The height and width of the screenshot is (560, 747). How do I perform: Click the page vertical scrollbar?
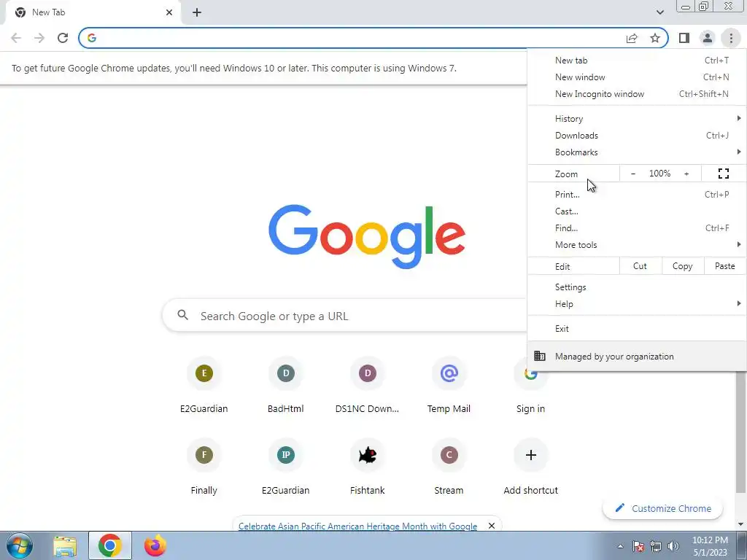click(741, 432)
